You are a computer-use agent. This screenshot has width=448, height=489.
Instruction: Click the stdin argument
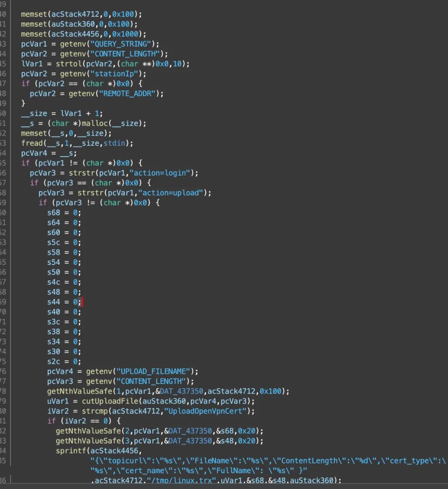(114, 144)
